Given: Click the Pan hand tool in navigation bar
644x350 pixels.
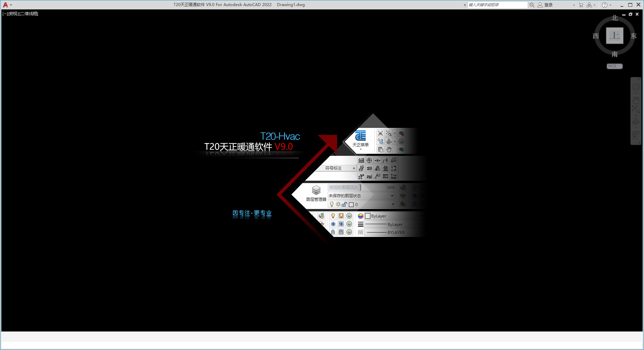Looking at the screenshot, I should [636, 100].
